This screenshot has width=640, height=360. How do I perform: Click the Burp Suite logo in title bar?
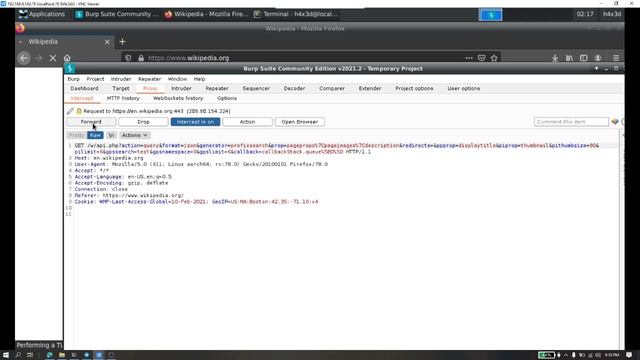(70, 68)
